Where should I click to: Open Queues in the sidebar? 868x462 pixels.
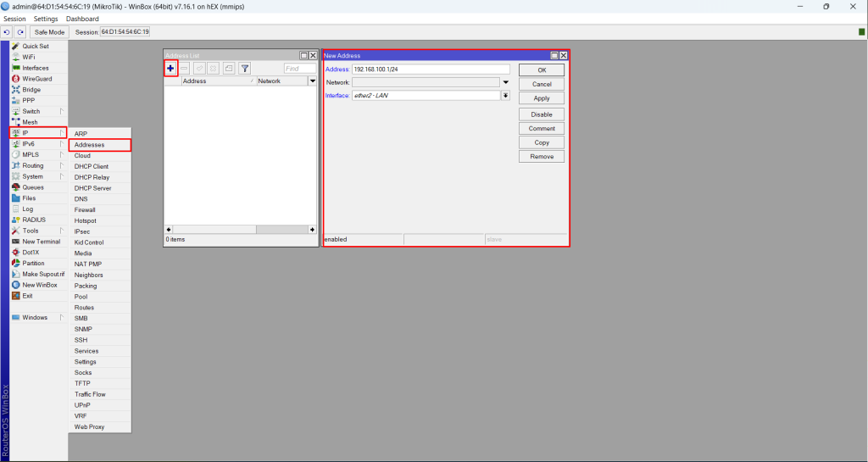coord(33,187)
